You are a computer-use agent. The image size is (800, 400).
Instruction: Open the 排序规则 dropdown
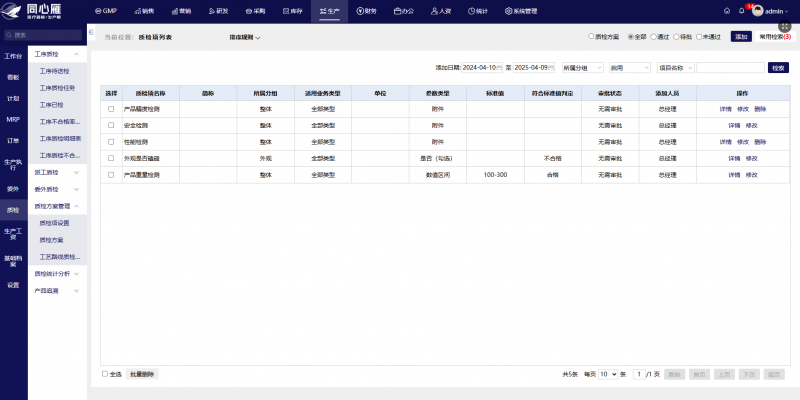click(245, 37)
